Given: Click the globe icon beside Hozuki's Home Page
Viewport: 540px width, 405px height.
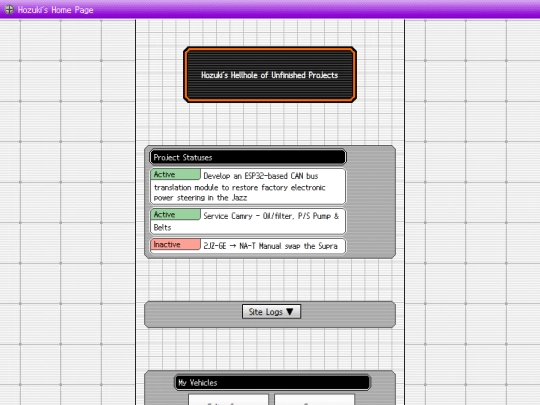Looking at the screenshot, I should (9, 9).
